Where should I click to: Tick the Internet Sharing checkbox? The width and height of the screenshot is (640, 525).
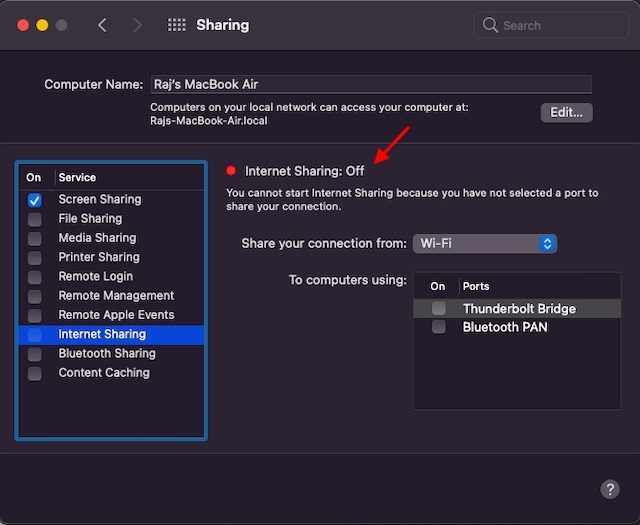35,335
